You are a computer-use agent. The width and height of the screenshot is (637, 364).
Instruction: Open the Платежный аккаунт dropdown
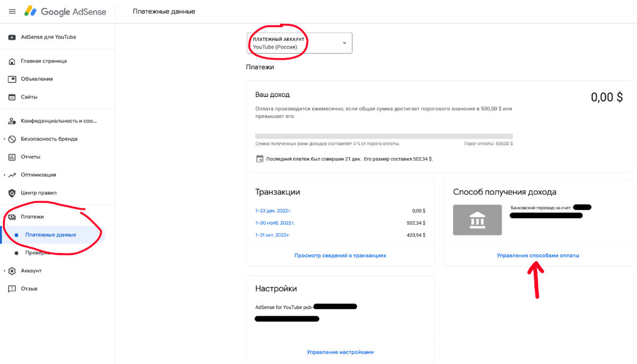pyautogui.click(x=299, y=43)
